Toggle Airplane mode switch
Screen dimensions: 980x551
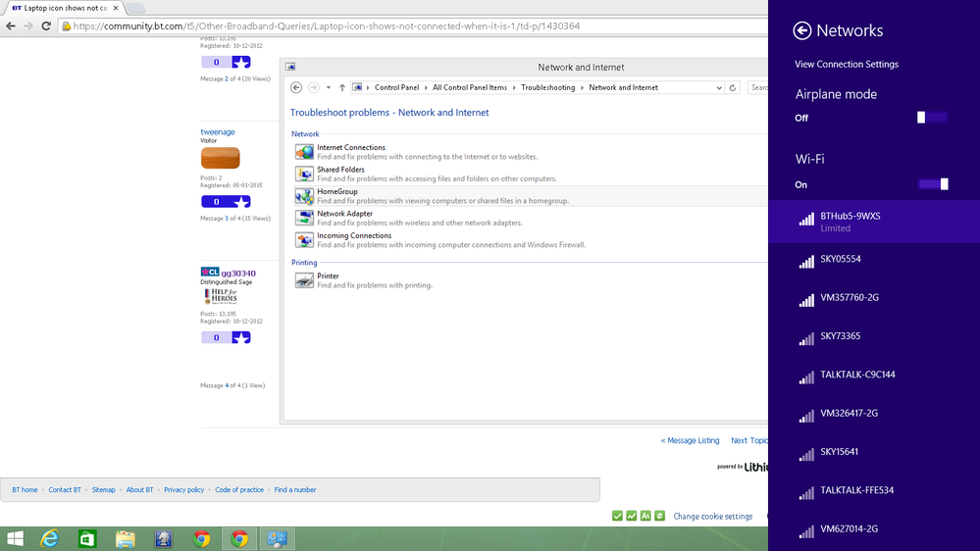(932, 118)
